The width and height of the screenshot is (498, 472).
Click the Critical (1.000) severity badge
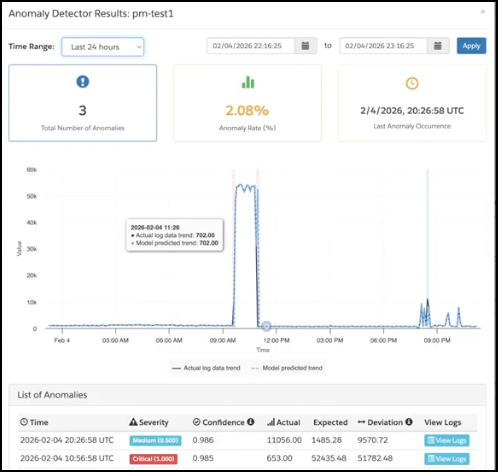pyautogui.click(x=153, y=459)
